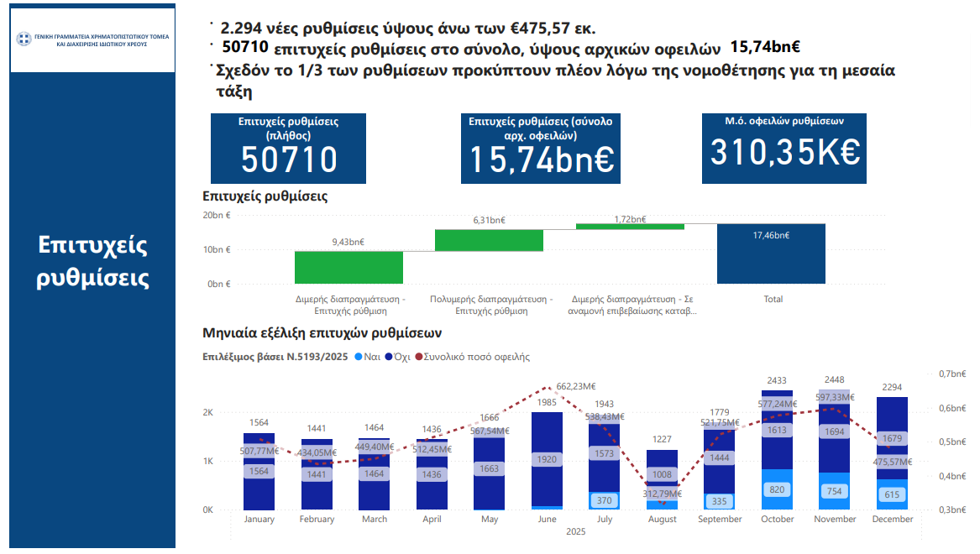Viewport: 980px width, 554px height.
Task: Select the 15,74bn€ total debts card
Action: pyautogui.click(x=540, y=149)
